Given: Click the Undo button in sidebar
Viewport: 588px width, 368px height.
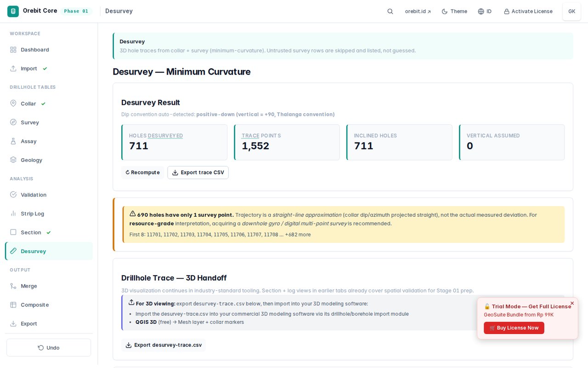Looking at the screenshot, I should [49, 348].
